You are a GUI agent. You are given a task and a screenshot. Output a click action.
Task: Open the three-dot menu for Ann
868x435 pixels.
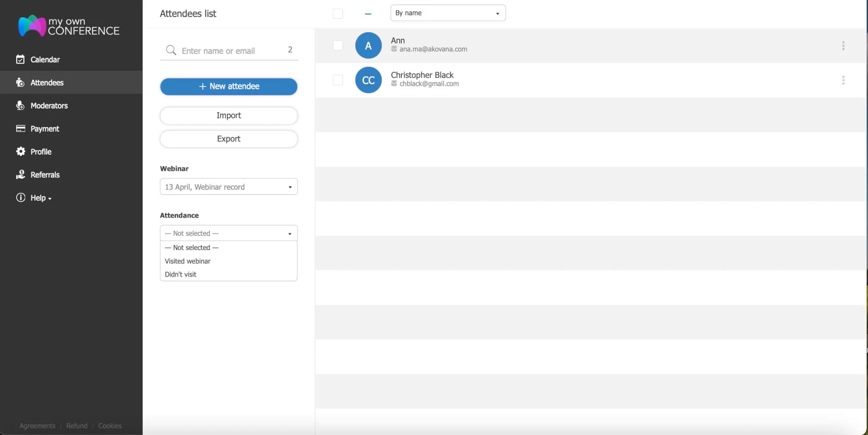(x=843, y=46)
